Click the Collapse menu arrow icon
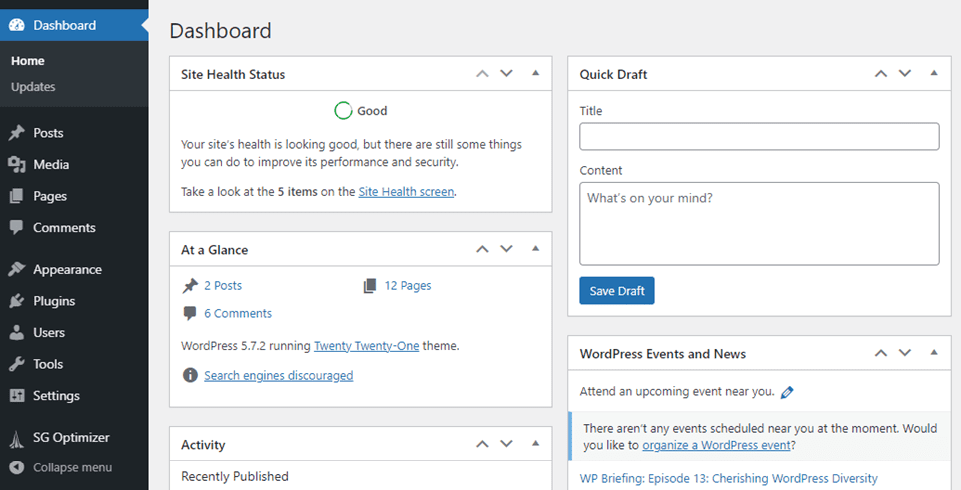Image resolution: width=961 pixels, height=490 pixels. click(x=17, y=467)
